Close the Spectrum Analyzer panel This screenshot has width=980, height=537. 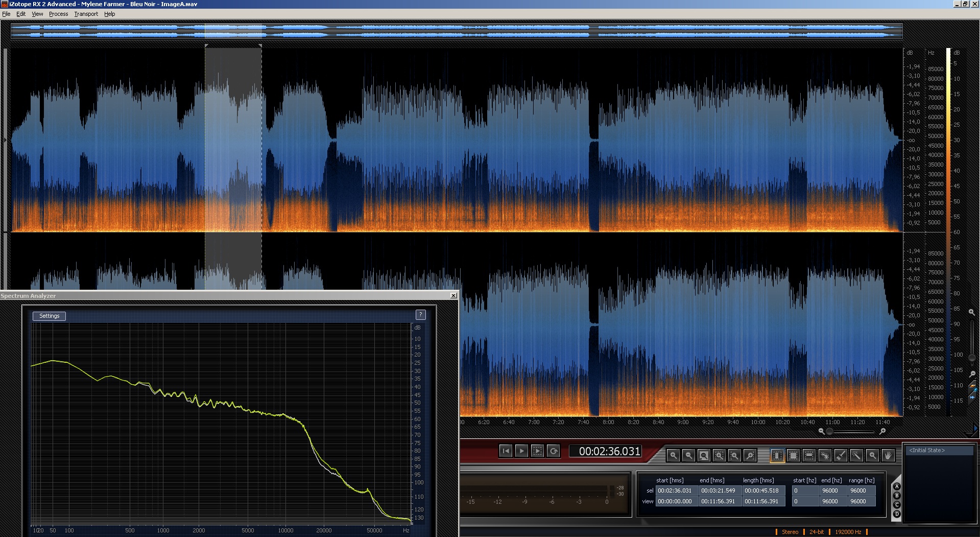453,296
